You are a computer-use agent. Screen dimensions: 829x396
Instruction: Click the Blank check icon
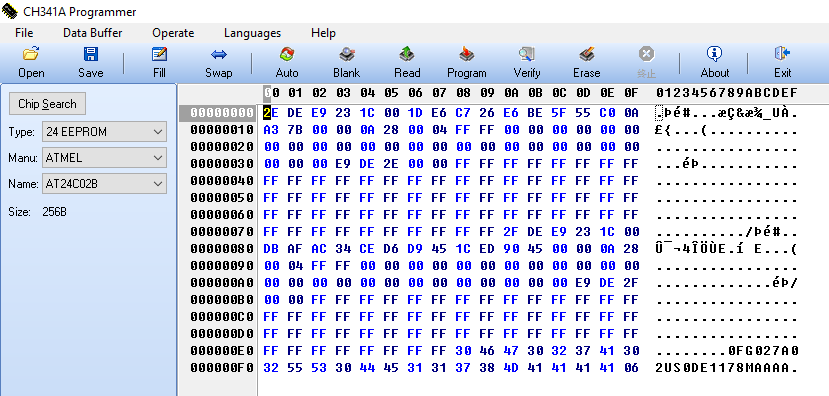pyautogui.click(x=346, y=54)
